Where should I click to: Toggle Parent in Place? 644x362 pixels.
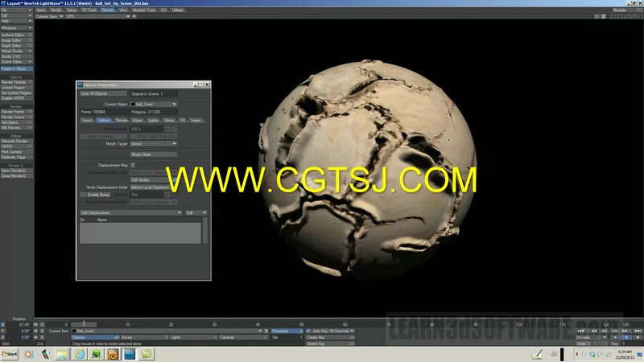pyautogui.click(x=16, y=68)
